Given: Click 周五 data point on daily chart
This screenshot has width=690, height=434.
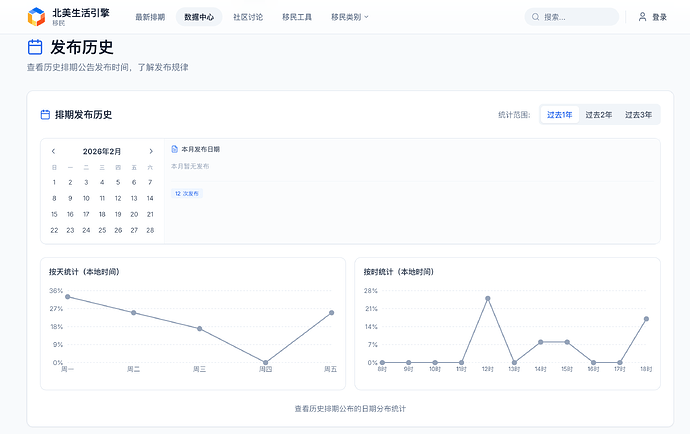Looking at the screenshot, I should pos(331,313).
